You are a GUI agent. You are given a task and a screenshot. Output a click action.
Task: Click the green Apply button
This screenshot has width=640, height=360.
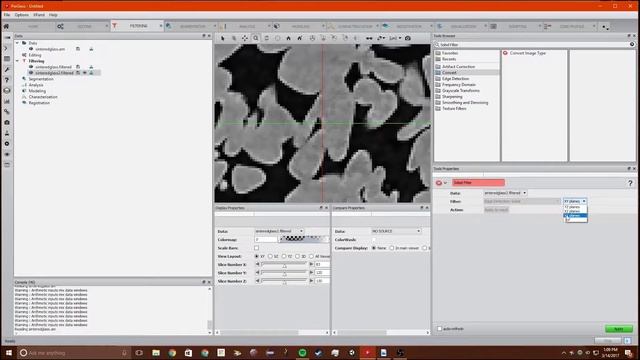(619, 329)
